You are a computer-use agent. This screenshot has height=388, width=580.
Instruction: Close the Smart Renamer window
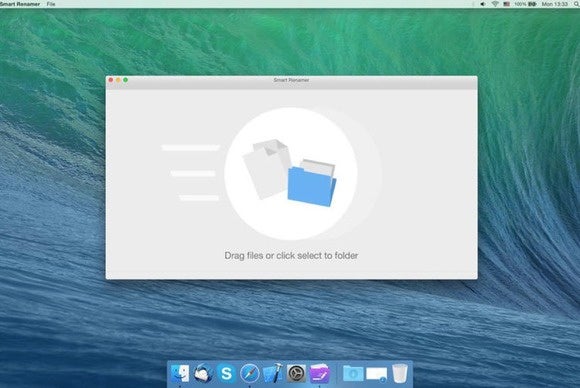[111, 80]
